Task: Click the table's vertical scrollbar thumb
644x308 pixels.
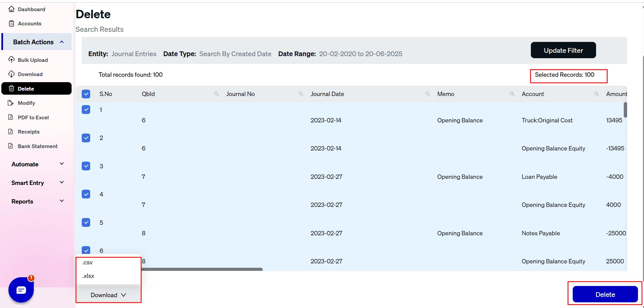Action: pyautogui.click(x=625, y=110)
